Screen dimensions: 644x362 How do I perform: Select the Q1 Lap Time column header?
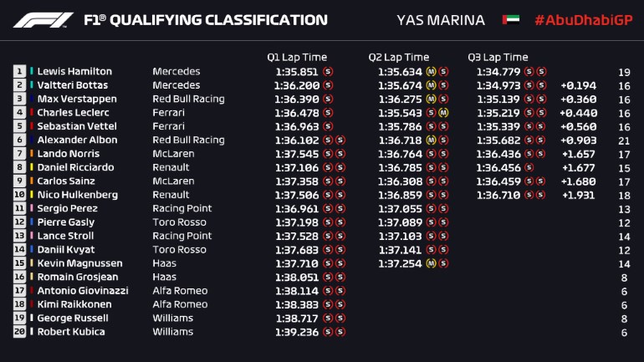297,58
